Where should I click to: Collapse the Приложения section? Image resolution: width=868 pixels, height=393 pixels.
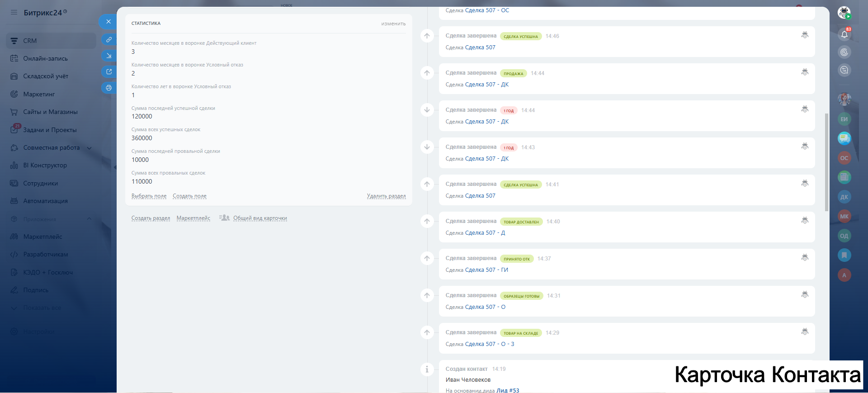89,219
